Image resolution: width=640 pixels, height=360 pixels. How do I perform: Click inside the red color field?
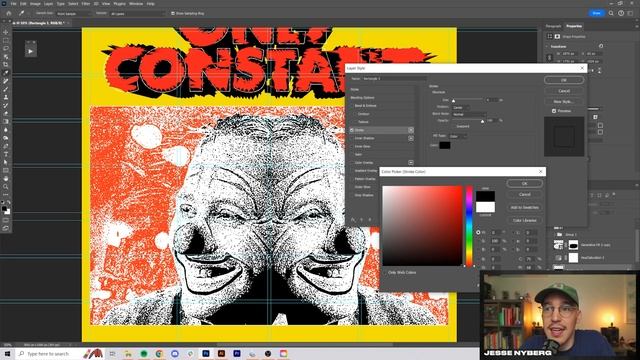coord(422,226)
